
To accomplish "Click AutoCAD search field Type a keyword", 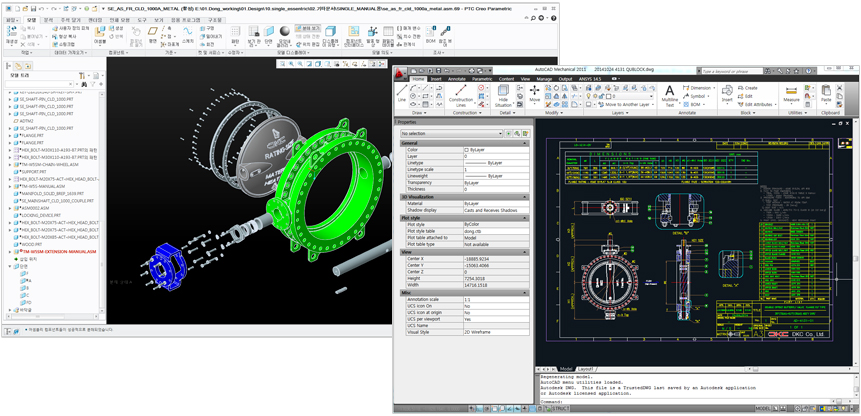I will 732,71.
